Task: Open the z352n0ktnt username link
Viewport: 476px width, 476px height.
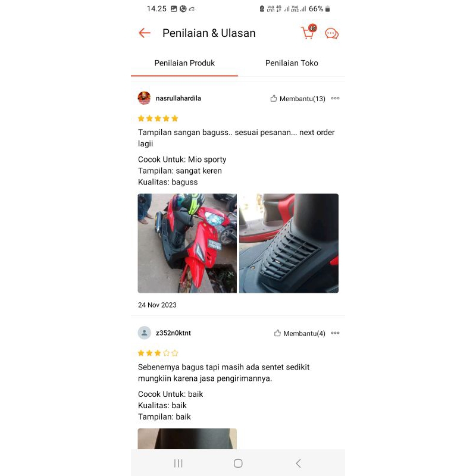Action: tap(173, 333)
